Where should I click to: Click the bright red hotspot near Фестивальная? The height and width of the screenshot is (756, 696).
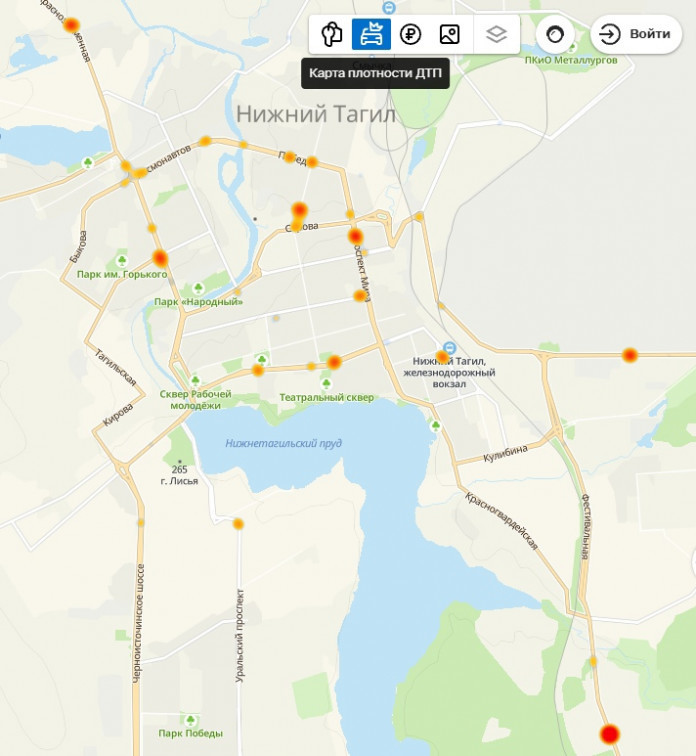(610, 734)
